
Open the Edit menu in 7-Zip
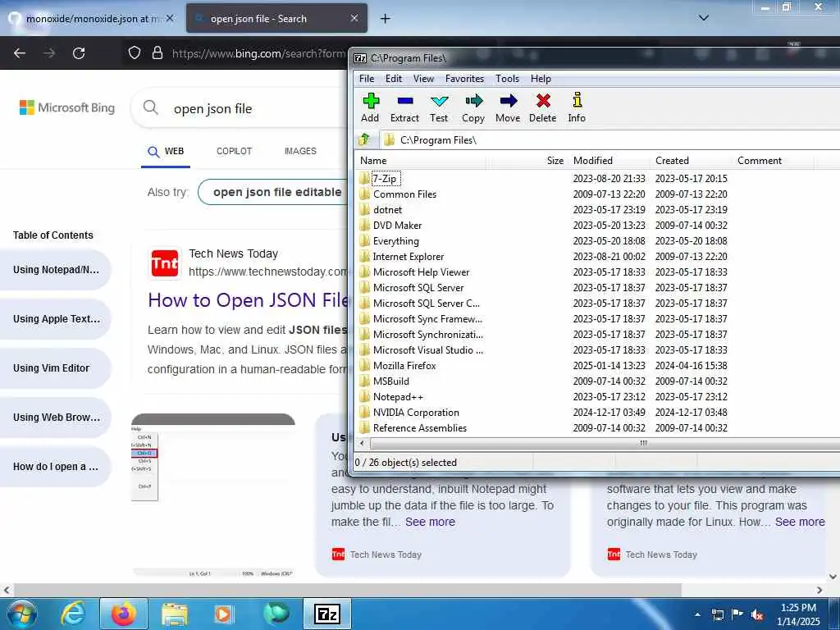(x=393, y=79)
